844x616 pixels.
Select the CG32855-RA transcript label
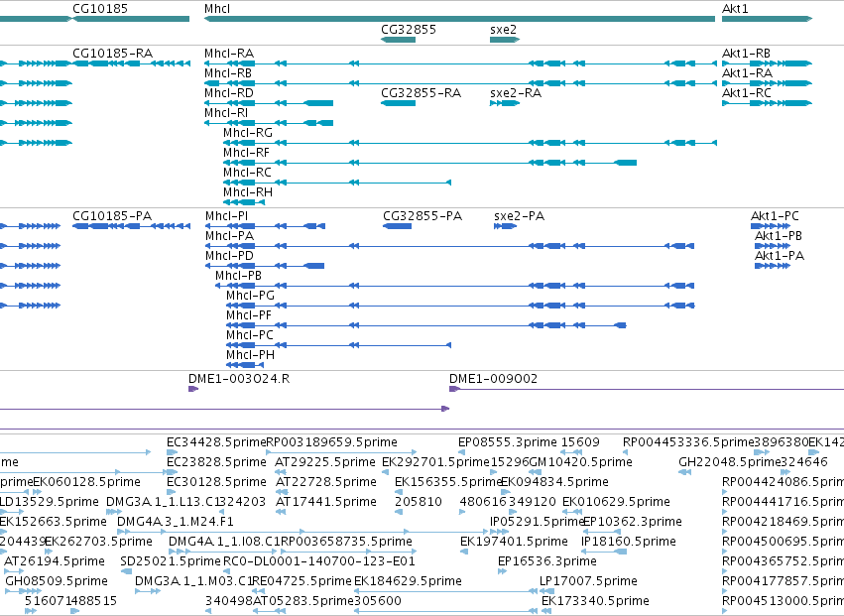421,93
